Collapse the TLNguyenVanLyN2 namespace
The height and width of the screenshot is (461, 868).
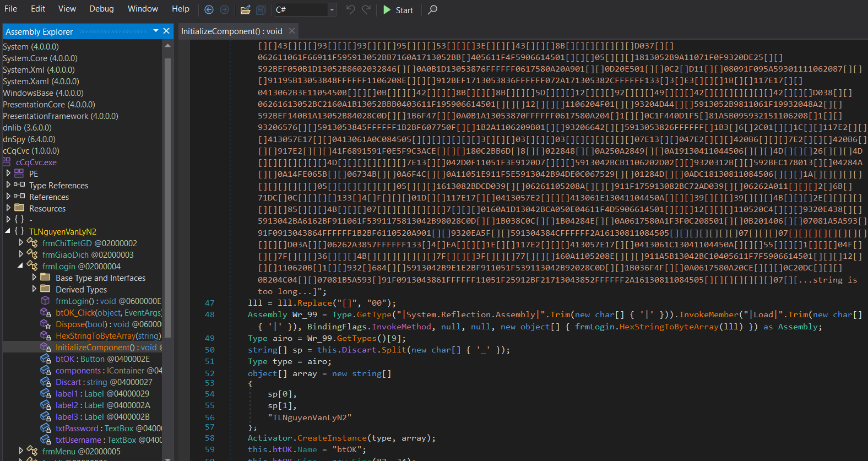tap(8, 231)
